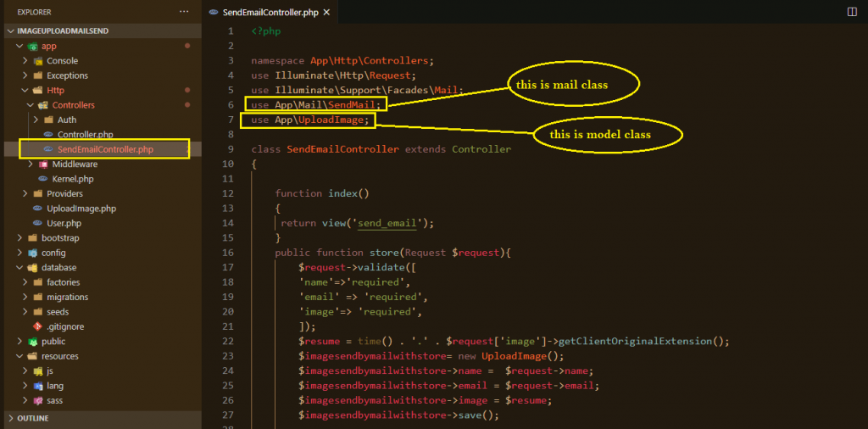Open Controller.php from the file tree
Viewport: 868px width, 429px height.
[x=85, y=135]
